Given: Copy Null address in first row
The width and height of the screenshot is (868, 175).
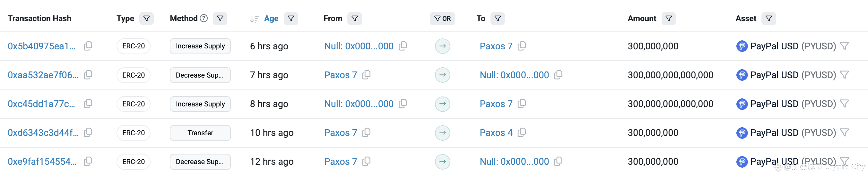Looking at the screenshot, I should tap(403, 46).
